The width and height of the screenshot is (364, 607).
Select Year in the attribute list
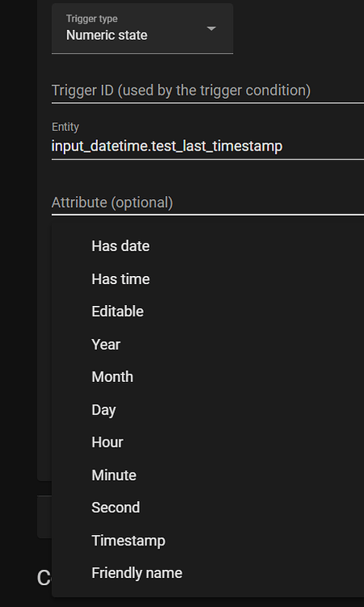(208, 344)
